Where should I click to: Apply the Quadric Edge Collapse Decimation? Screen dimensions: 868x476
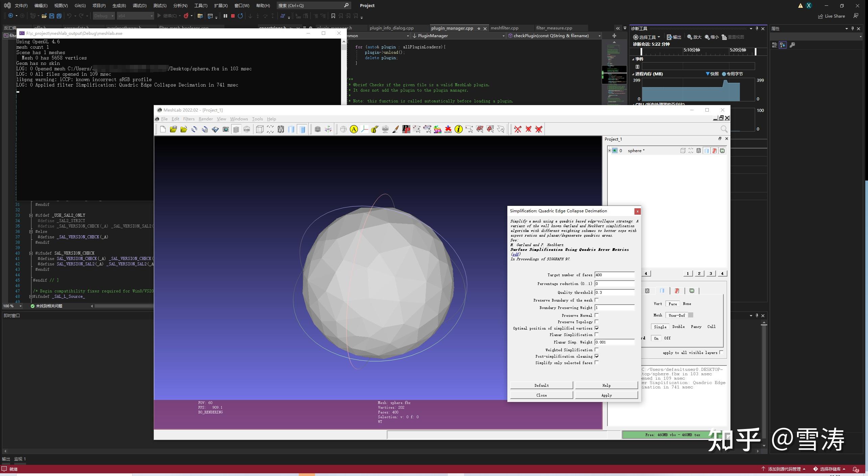pos(606,395)
